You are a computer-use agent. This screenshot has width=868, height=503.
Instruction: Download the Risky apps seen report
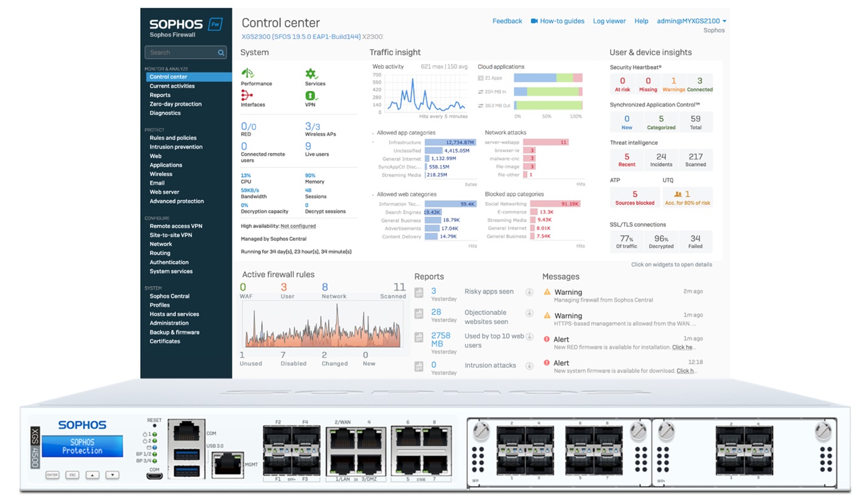click(x=529, y=292)
